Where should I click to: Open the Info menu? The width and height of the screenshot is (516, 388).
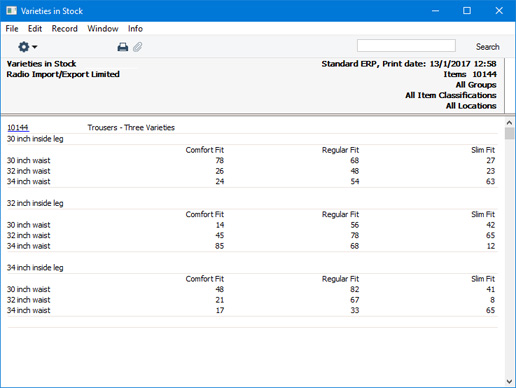click(135, 29)
